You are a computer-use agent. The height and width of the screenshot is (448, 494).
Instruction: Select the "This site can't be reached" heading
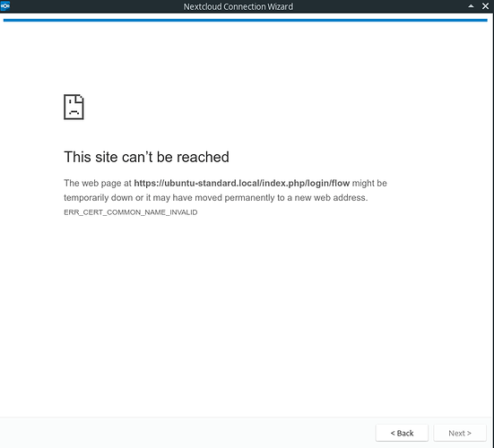(x=146, y=157)
